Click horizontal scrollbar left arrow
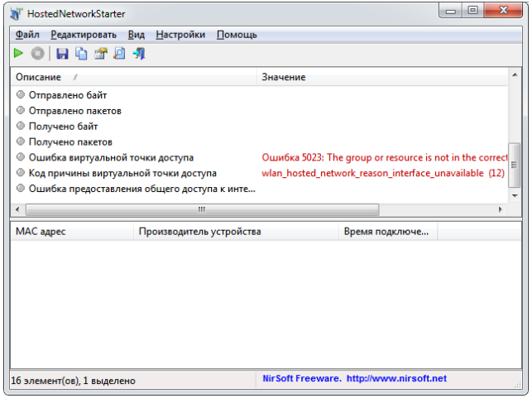This screenshot has width=532, height=398. click(17, 209)
